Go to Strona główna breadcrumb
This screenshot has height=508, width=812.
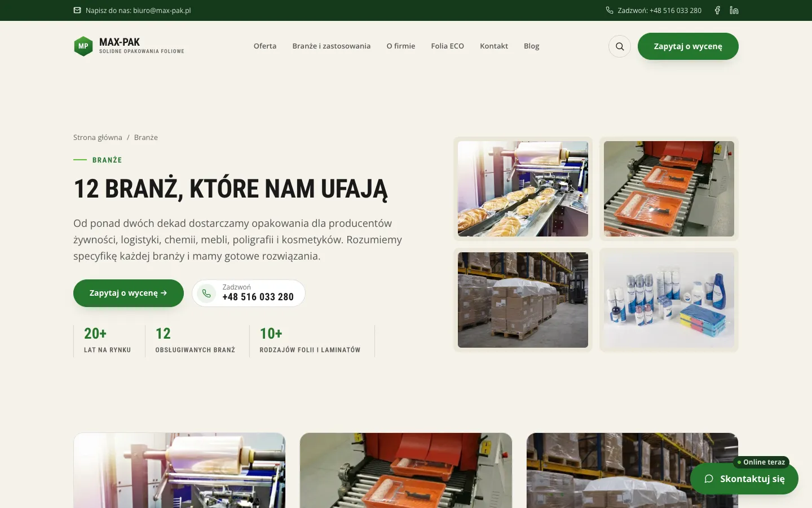click(98, 137)
